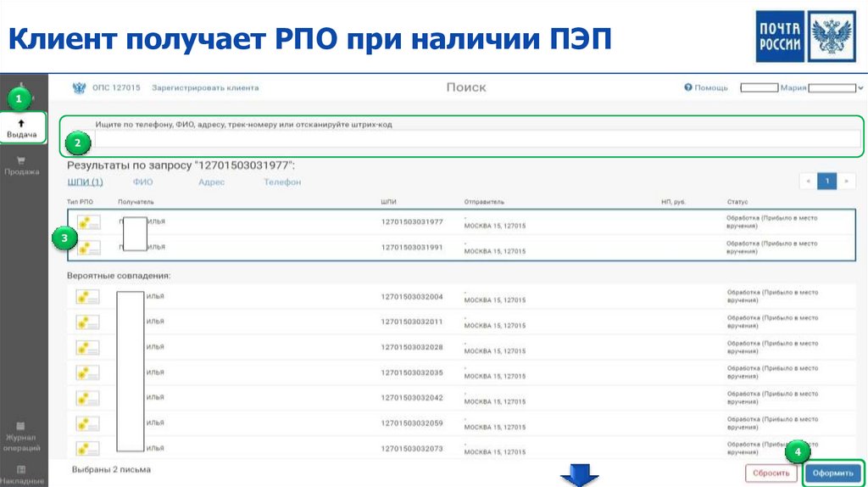Screen dimensions: 868x487
Task: Click letter icon for ШПИ 12701503032004
Action: [87, 297]
